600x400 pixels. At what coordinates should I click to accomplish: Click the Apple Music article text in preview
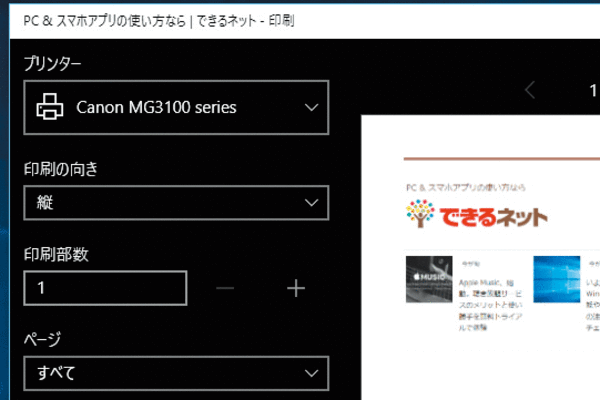pyautogui.click(x=491, y=305)
